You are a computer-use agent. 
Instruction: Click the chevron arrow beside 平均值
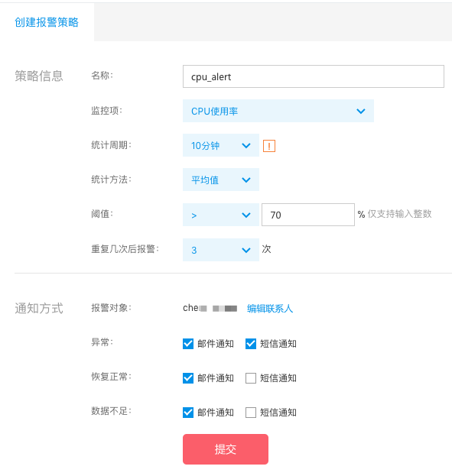246,180
